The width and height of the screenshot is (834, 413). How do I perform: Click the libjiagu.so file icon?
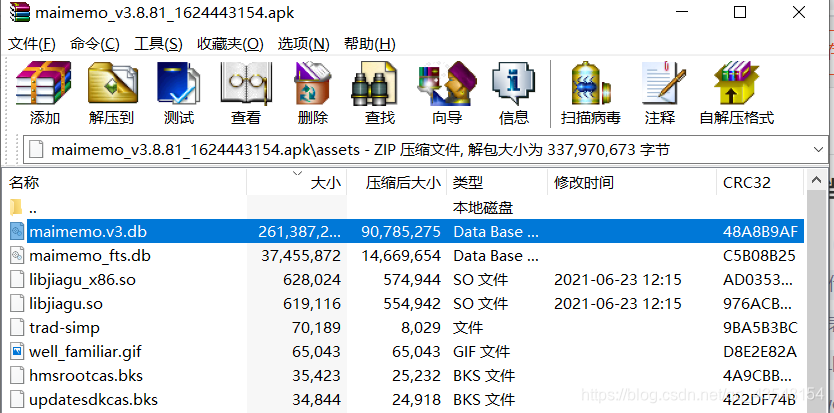[x=18, y=304]
